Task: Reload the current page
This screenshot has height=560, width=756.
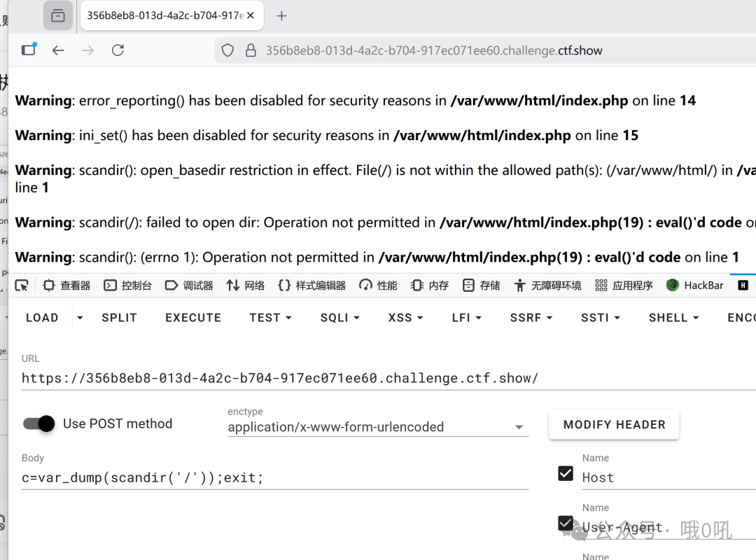Action: pos(118,50)
